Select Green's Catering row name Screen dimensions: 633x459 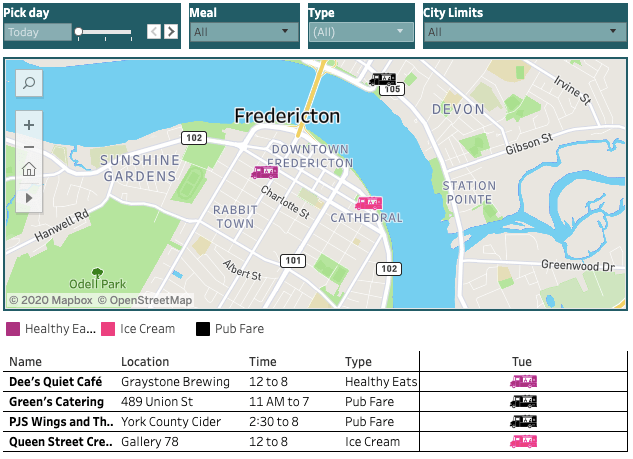coord(56,402)
